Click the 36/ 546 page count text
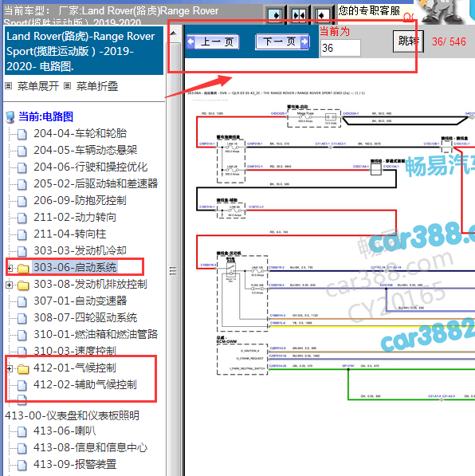This screenshot has height=476, width=475. tap(449, 41)
